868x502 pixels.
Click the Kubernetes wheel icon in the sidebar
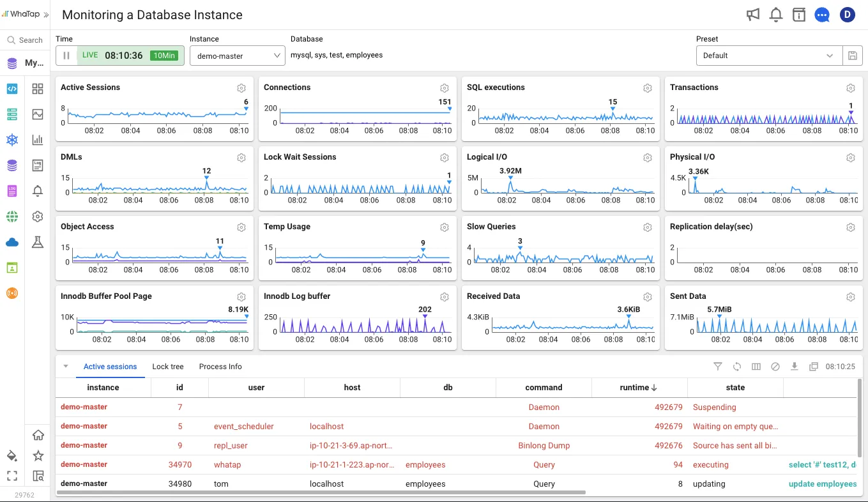11,140
